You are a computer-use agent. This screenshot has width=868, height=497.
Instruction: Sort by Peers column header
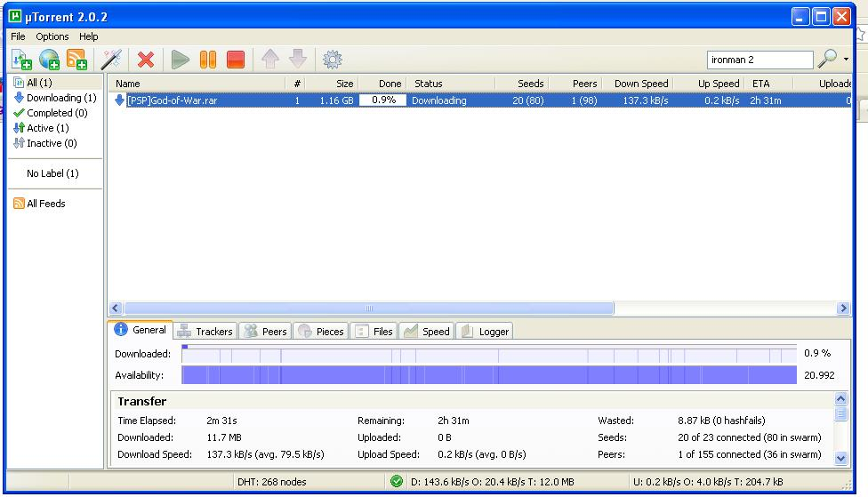coord(575,84)
